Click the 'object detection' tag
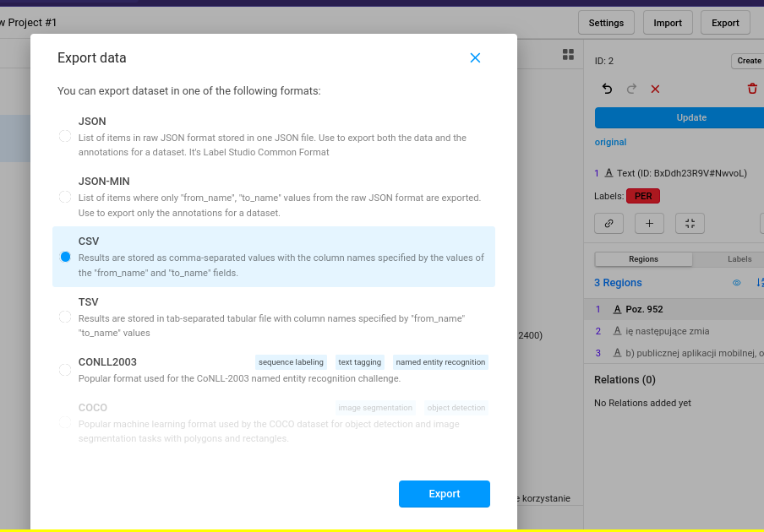The width and height of the screenshot is (764, 532). click(456, 408)
